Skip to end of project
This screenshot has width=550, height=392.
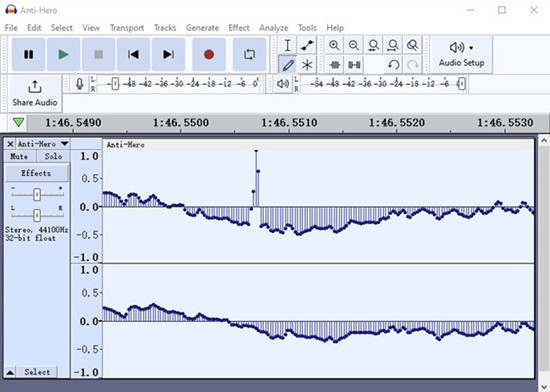tap(168, 55)
